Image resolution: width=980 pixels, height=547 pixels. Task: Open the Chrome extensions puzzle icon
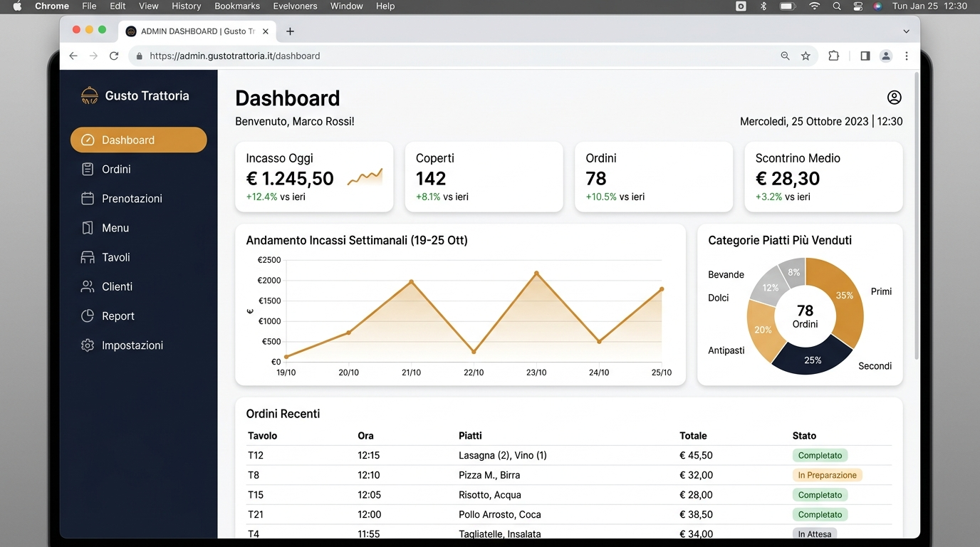tap(833, 56)
